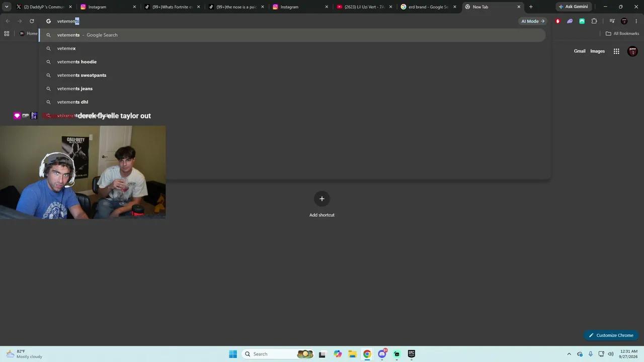
Task: Select the 'vetements jeans' suggestion
Action: 292,88
